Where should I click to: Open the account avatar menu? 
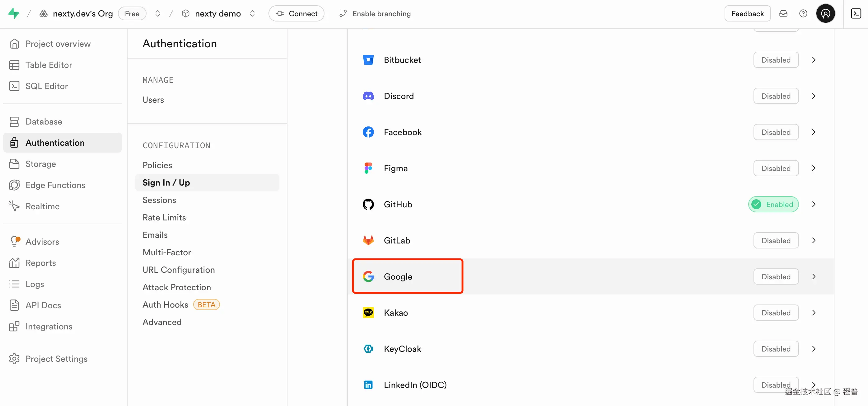826,13
